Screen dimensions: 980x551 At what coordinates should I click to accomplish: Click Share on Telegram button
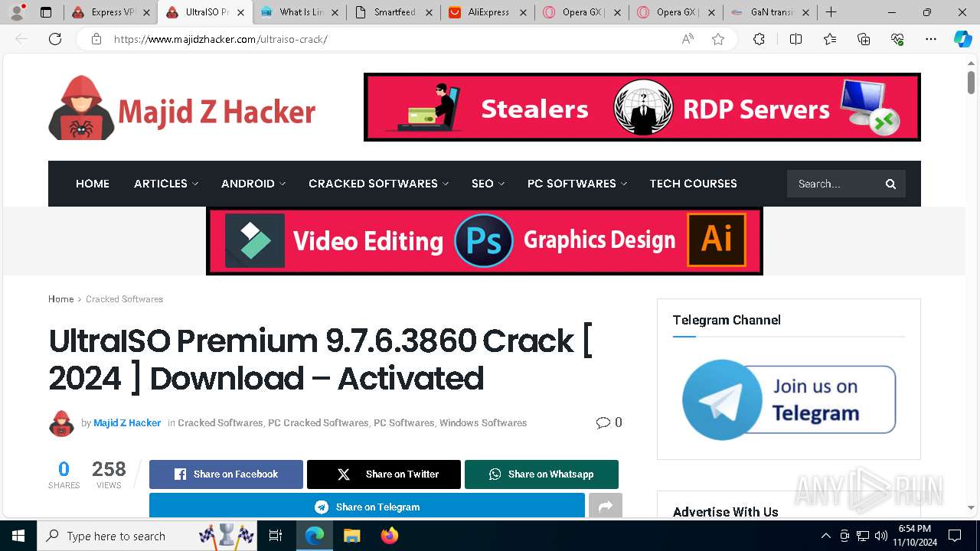click(367, 506)
